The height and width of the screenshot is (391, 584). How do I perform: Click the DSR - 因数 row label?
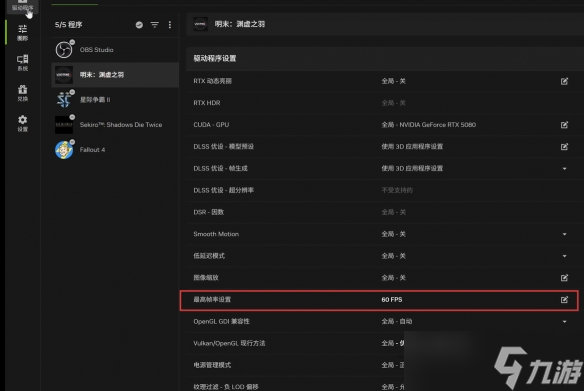tap(209, 212)
